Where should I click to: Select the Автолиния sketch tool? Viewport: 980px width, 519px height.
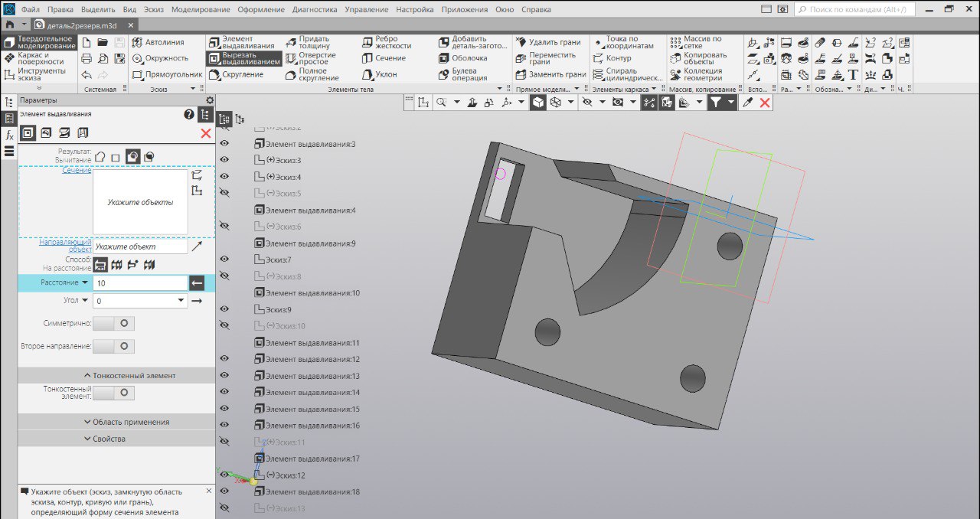[158, 42]
